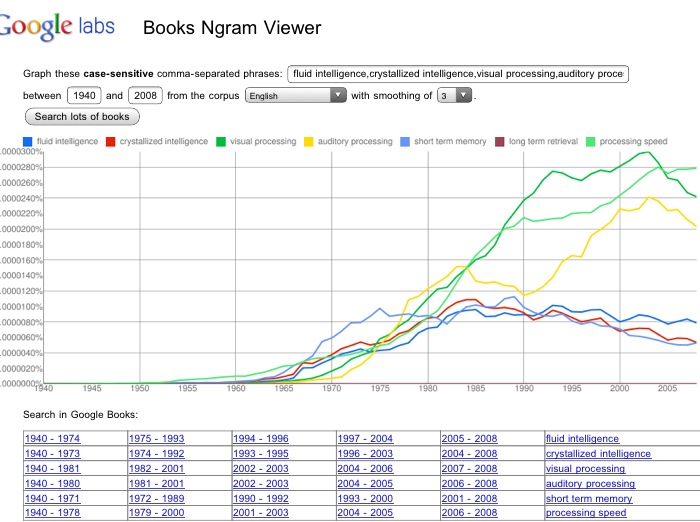
Task: Click the long term retrieval legend swatch
Action: [500, 142]
